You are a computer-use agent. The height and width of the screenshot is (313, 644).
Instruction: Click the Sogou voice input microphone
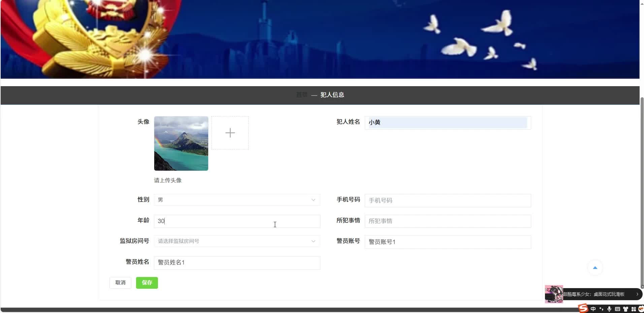point(609,309)
